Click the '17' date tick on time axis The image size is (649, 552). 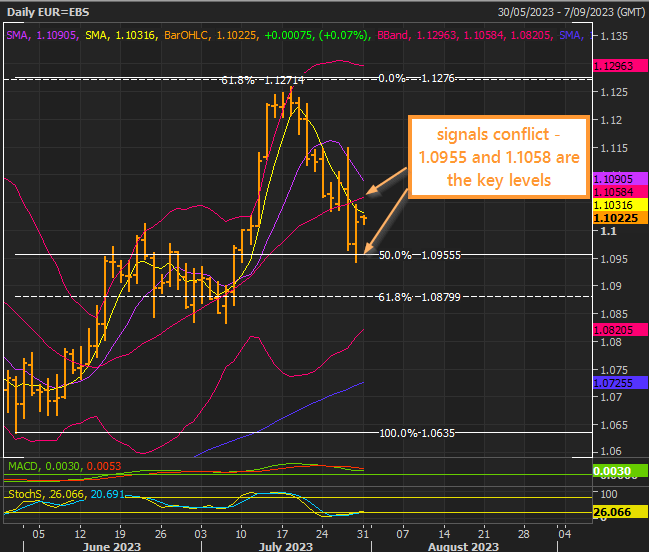point(282,534)
